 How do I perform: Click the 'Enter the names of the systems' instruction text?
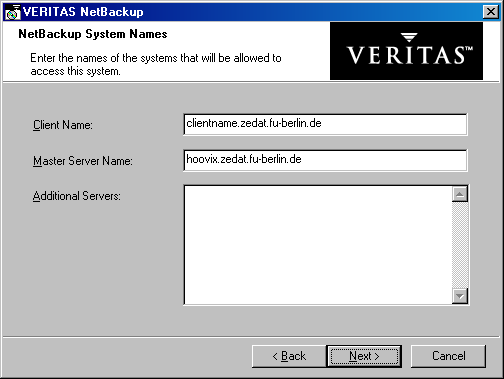tap(156, 64)
